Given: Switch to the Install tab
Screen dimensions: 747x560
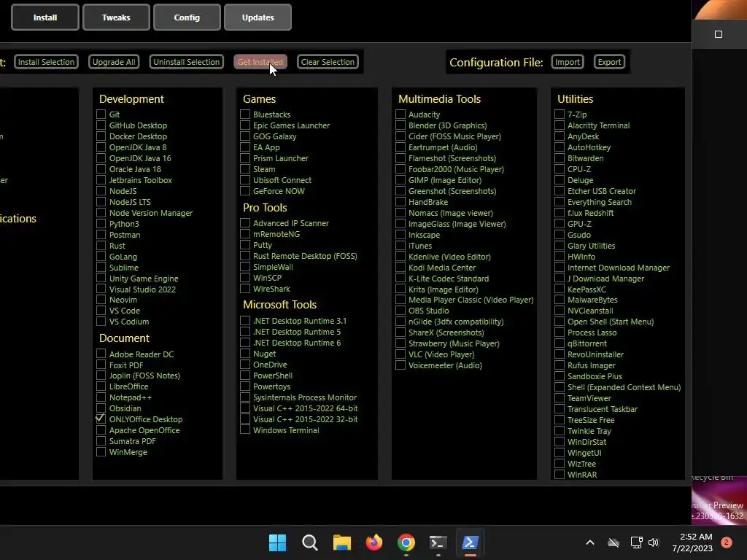Looking at the screenshot, I should 45,17.
